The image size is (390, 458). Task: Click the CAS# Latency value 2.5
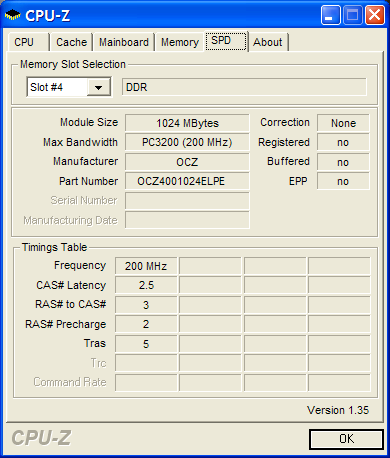pos(146,285)
